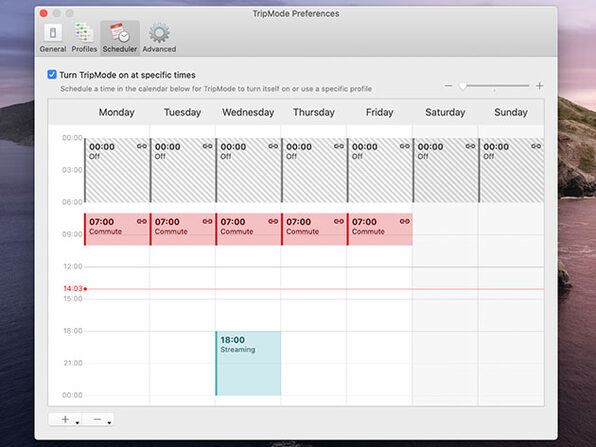The image size is (596, 447).
Task: Click the link icon on Thursday 00:00 Off
Action: [339, 146]
